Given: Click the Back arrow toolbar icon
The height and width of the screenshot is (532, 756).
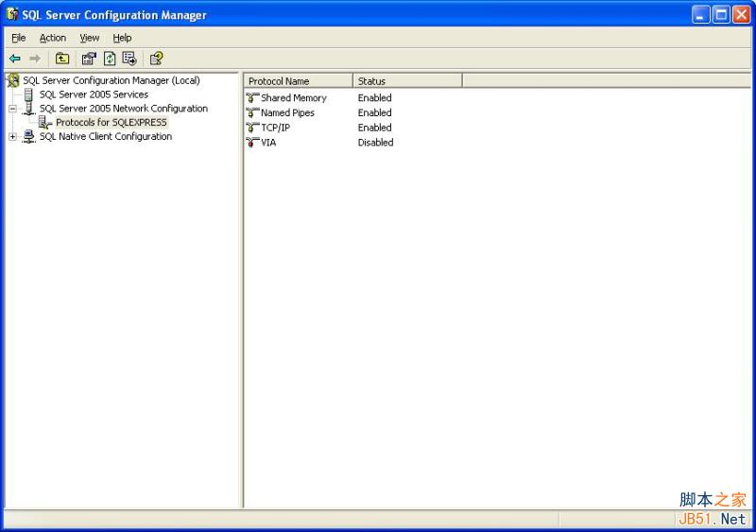Looking at the screenshot, I should tap(15, 59).
